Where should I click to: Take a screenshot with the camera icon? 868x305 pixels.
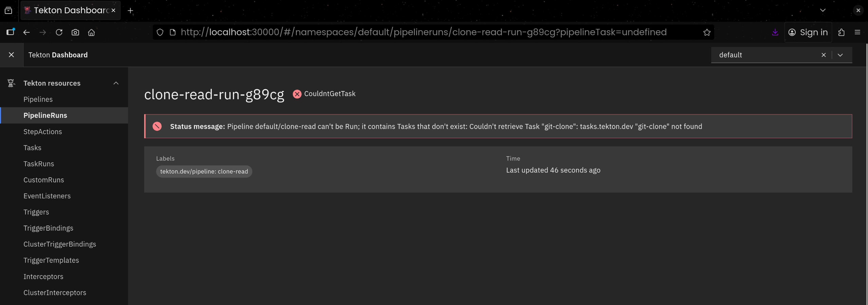click(x=75, y=32)
